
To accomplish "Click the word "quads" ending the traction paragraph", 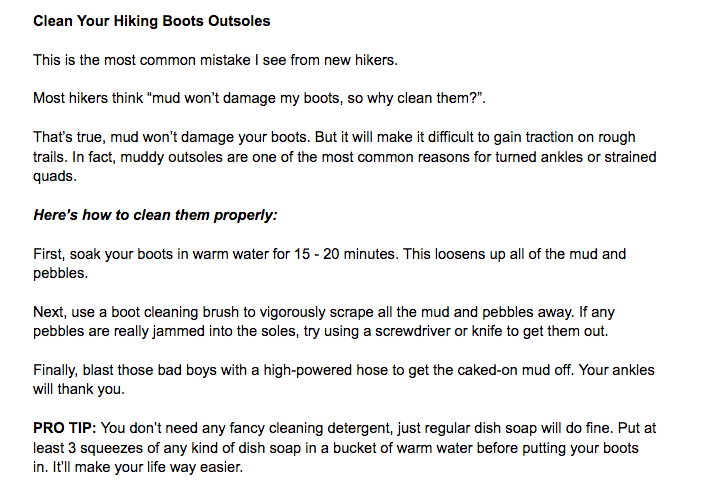I will (51, 176).
